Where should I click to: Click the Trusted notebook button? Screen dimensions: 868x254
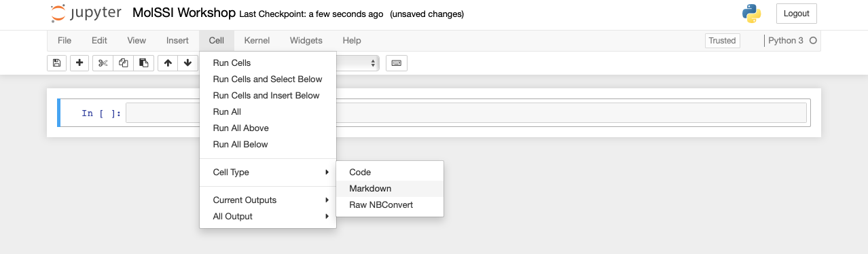click(x=722, y=41)
